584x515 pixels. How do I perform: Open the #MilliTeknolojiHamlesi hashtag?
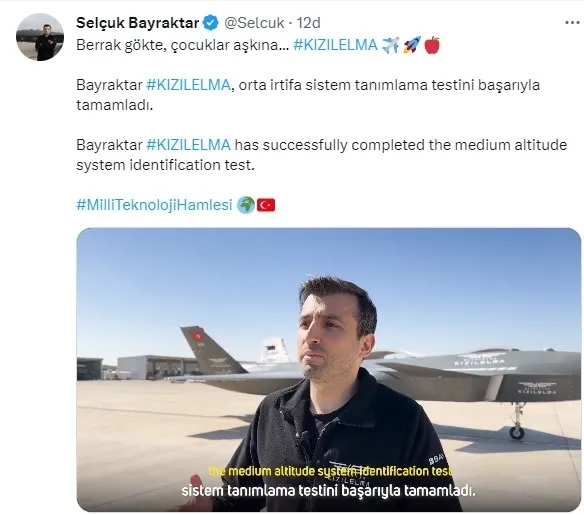click(154, 204)
